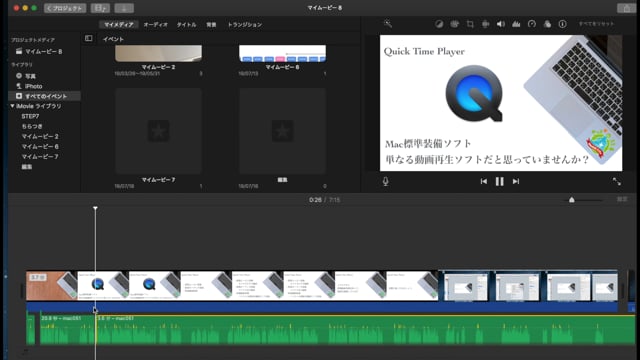This screenshot has width=640, height=360.
Task: Open the 編集 event star placeholder thumbnail
Action: 282,131
